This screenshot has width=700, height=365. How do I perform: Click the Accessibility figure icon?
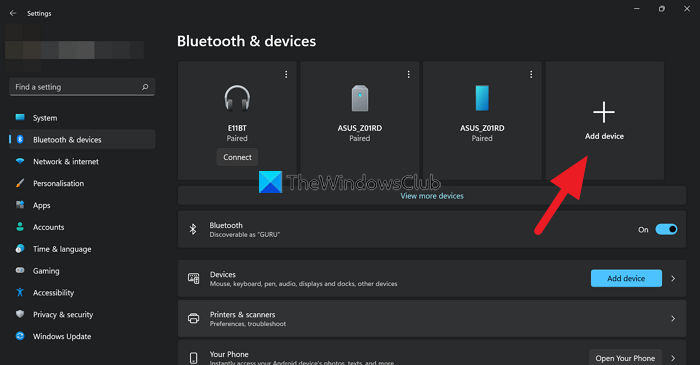click(x=20, y=292)
